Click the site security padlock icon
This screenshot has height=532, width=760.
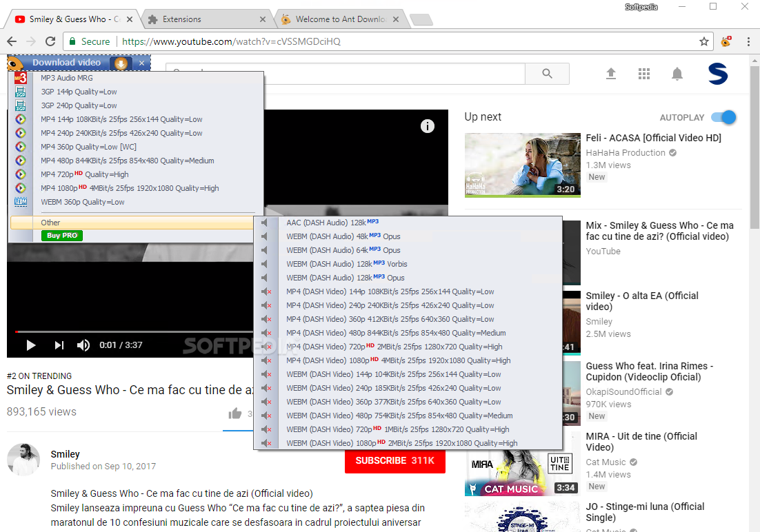(x=72, y=41)
